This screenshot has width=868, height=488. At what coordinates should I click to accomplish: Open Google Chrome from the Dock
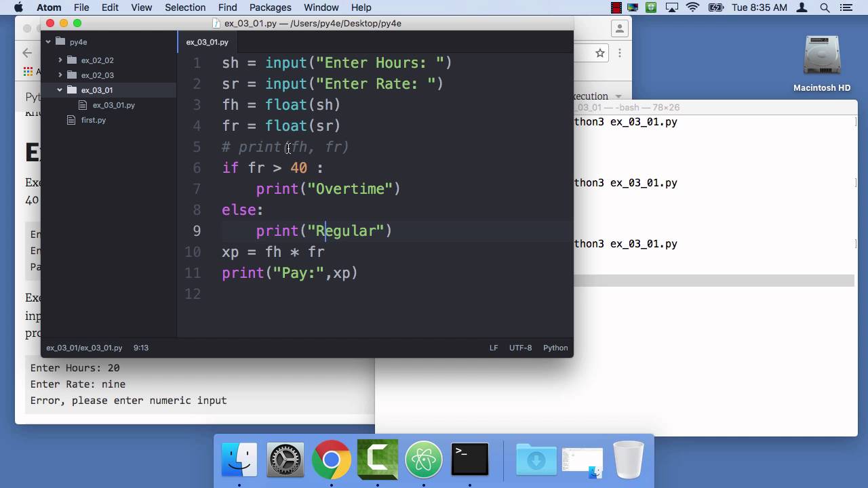click(x=332, y=460)
